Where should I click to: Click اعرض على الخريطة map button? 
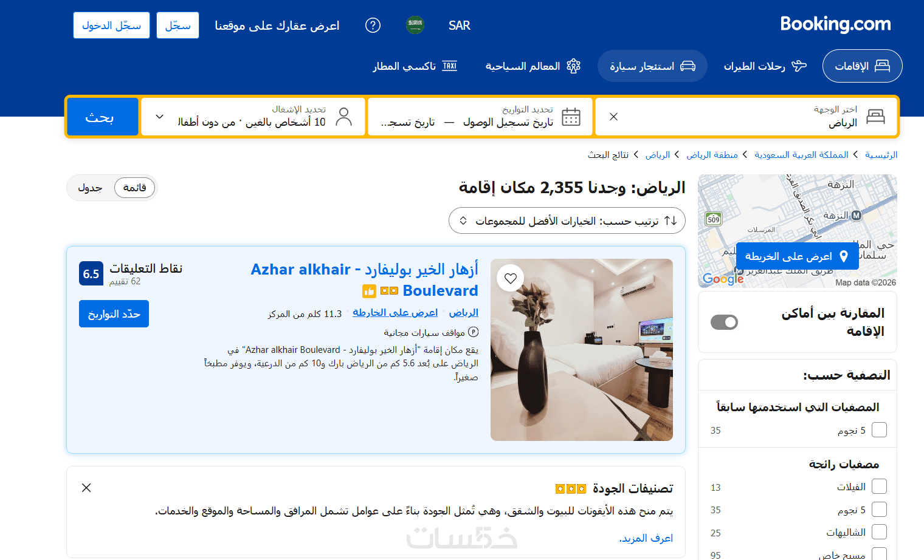tap(797, 256)
